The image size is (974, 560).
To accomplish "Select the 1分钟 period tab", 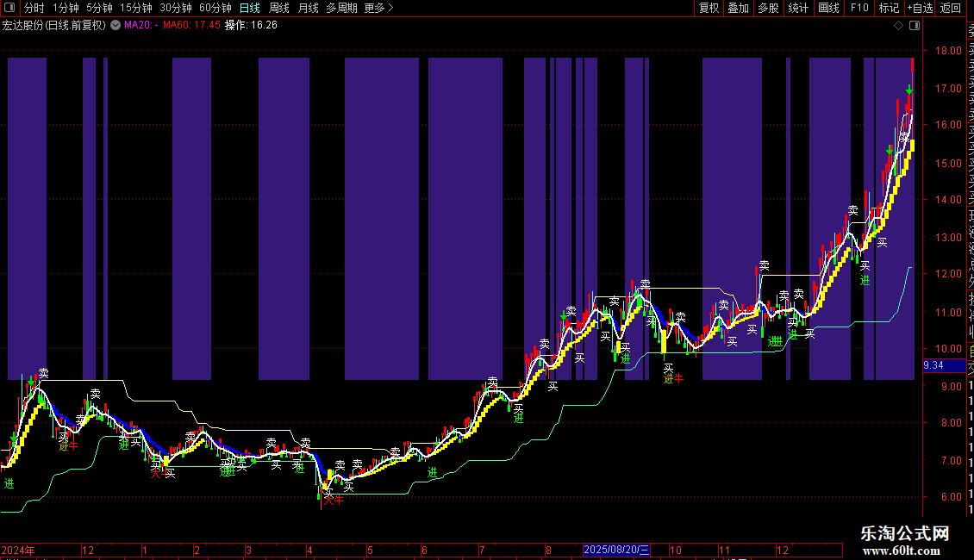I will (x=66, y=8).
